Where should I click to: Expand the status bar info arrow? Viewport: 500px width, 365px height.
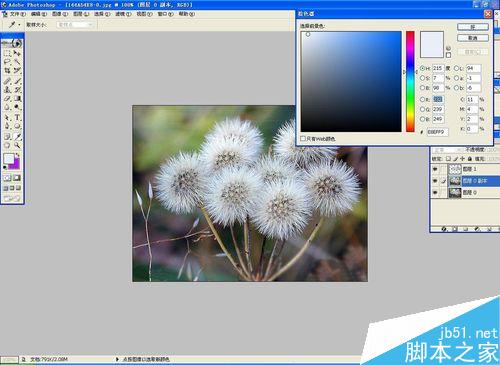(117, 359)
